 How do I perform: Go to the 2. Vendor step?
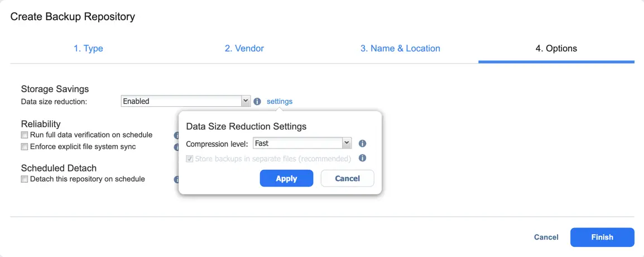coord(244,49)
